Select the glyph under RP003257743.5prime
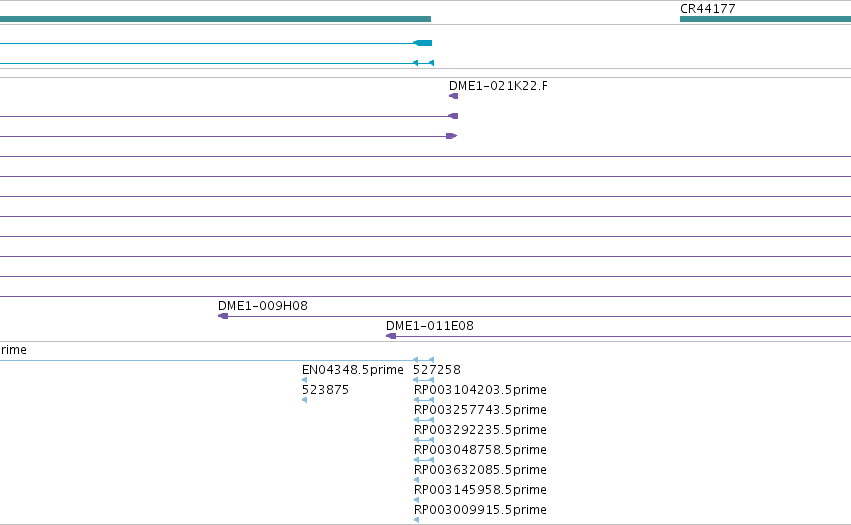Screen dimensions: 851x525 tap(424, 420)
